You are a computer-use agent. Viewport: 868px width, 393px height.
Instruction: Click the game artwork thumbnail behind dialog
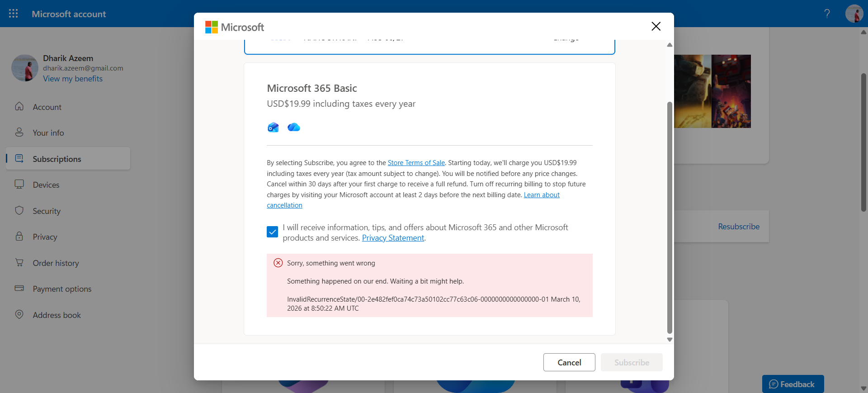712,91
